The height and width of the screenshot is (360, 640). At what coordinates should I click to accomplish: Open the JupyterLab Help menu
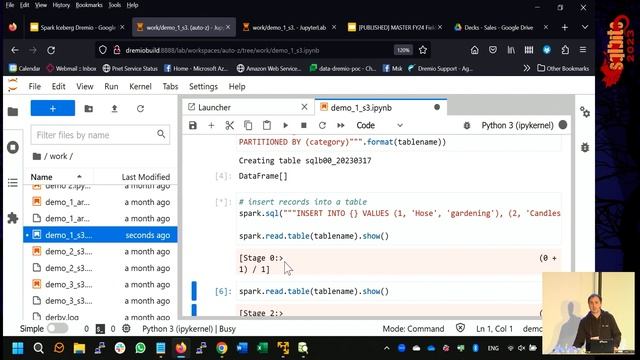tap(237, 87)
